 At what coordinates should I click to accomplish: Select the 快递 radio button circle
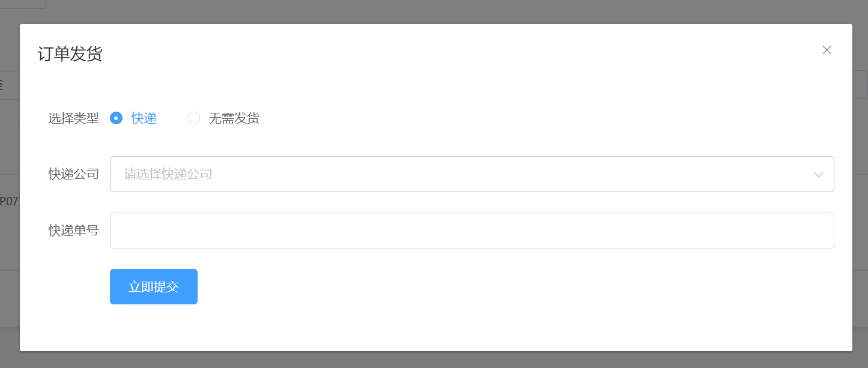click(x=116, y=118)
